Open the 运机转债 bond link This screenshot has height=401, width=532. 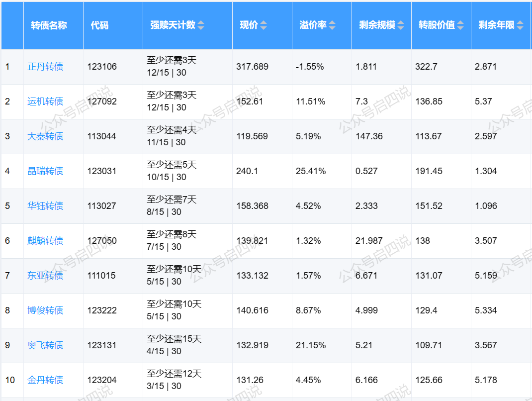tap(45, 101)
